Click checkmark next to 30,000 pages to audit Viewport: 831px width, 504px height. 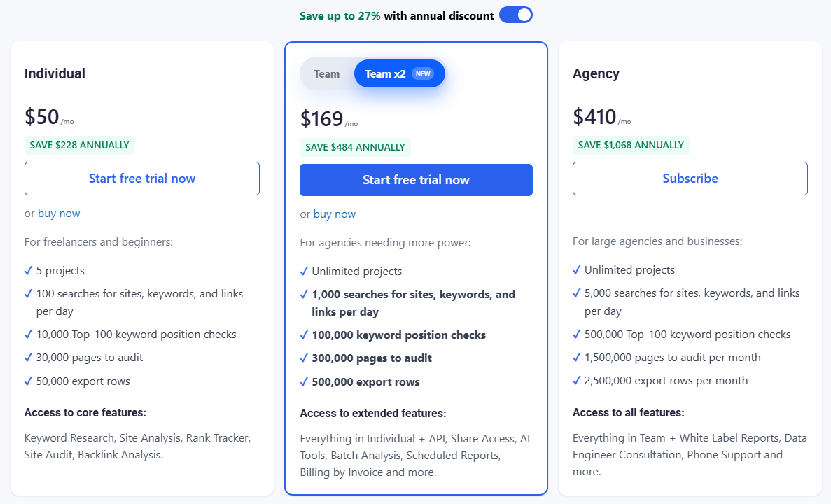point(28,357)
